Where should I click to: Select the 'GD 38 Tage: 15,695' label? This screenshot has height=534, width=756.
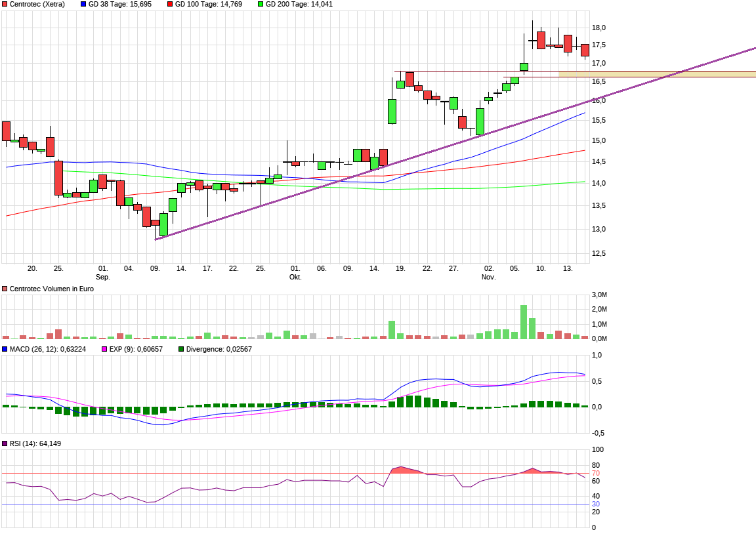tap(120, 4)
